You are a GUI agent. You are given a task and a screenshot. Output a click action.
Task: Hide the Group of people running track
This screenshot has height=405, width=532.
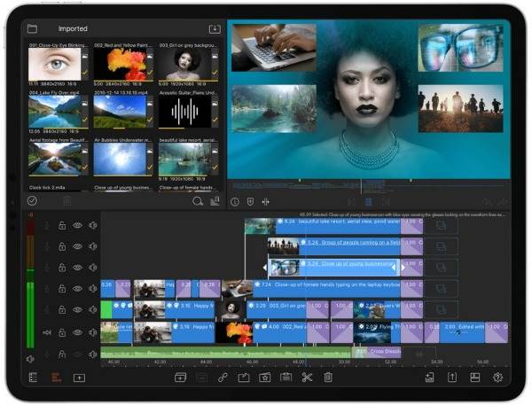[77, 246]
